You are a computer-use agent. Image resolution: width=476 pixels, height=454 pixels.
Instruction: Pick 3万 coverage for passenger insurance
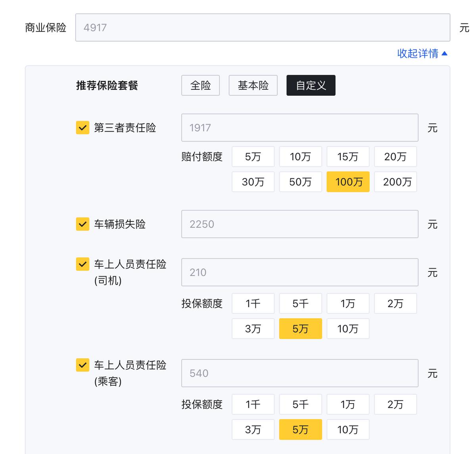253,429
